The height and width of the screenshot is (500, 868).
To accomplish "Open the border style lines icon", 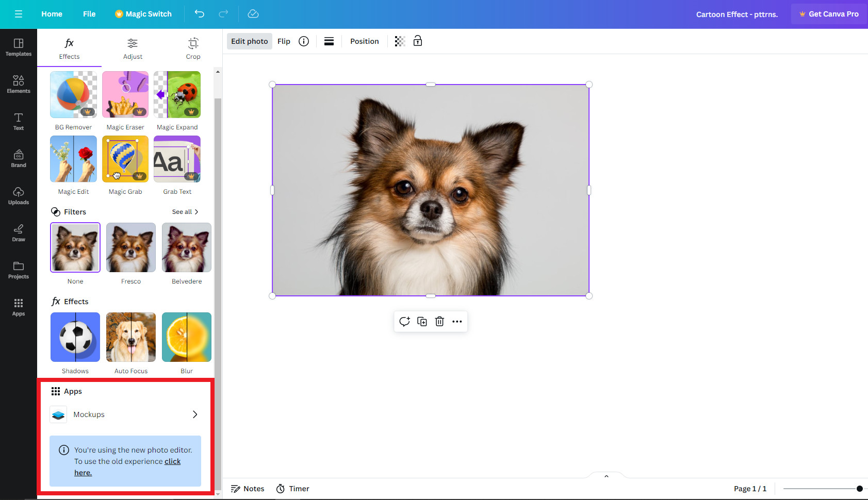I will point(329,41).
